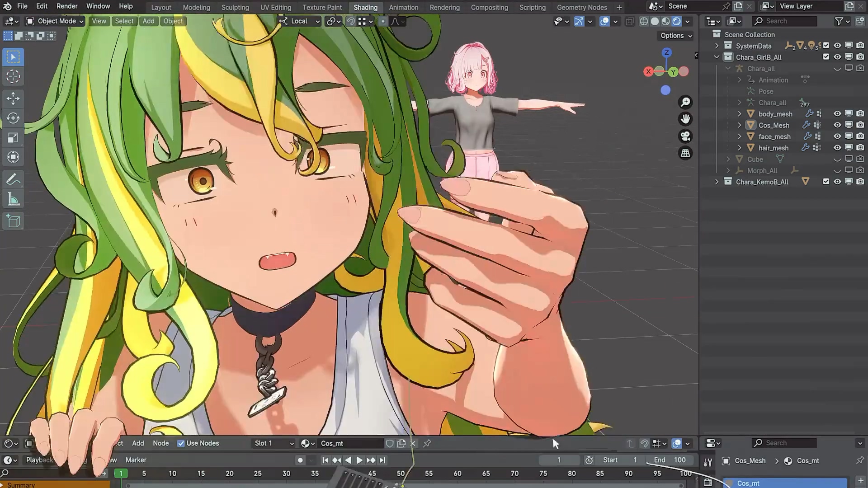The image size is (868, 488).
Task: Hide hair_mesh with eye icon
Action: [x=837, y=148]
